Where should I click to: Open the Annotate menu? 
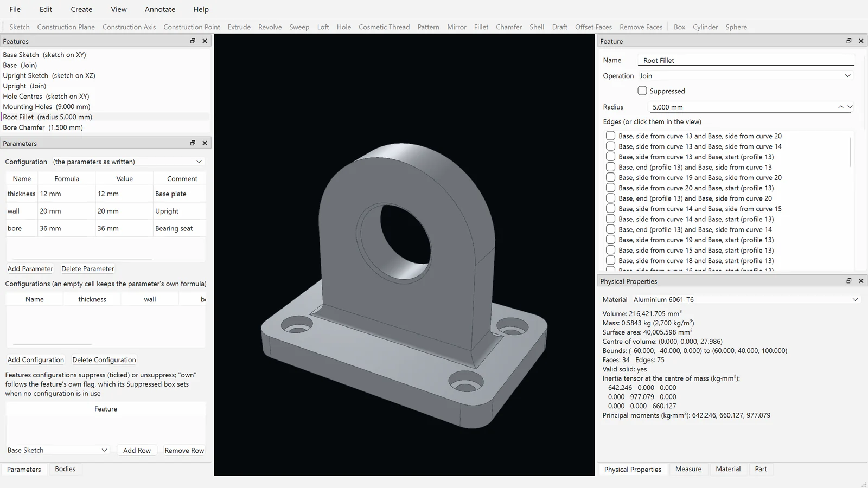click(x=160, y=9)
